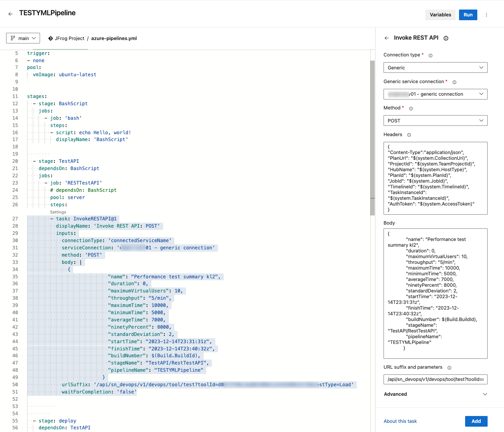Click the back arrow next to Invoke REST API
Screen dimensions: 504x432
click(x=387, y=38)
